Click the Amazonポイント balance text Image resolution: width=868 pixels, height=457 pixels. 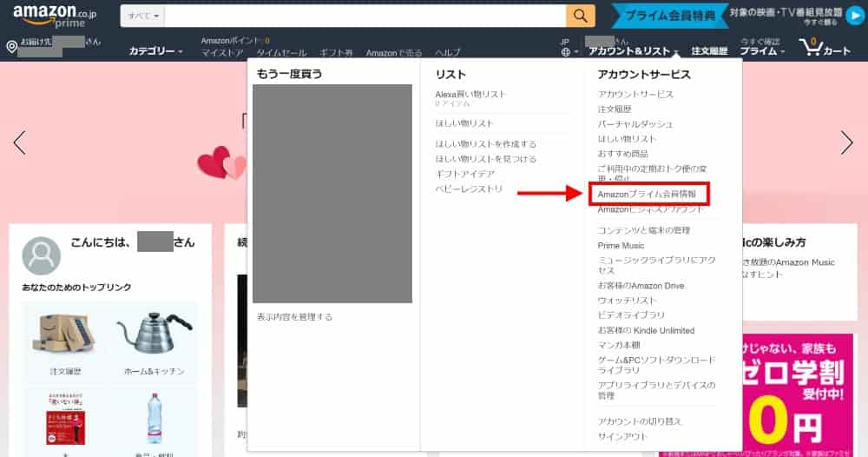click(235, 41)
